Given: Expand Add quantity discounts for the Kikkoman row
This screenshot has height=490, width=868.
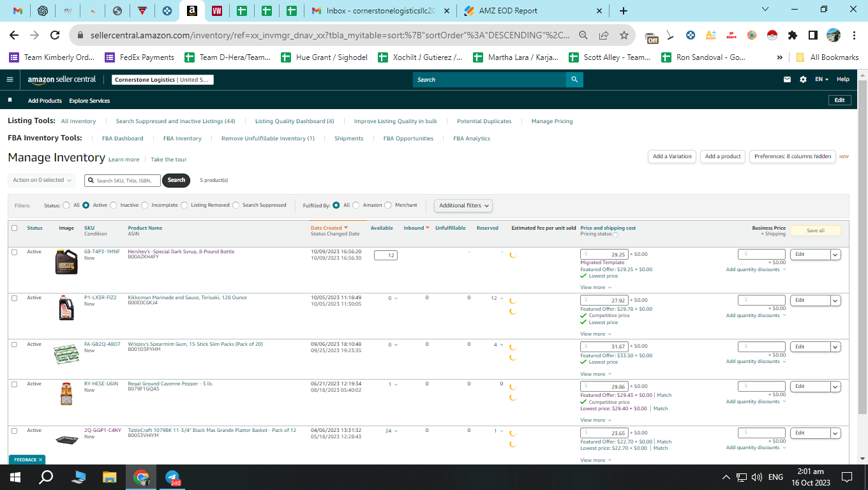Looking at the screenshot, I should [x=756, y=316].
